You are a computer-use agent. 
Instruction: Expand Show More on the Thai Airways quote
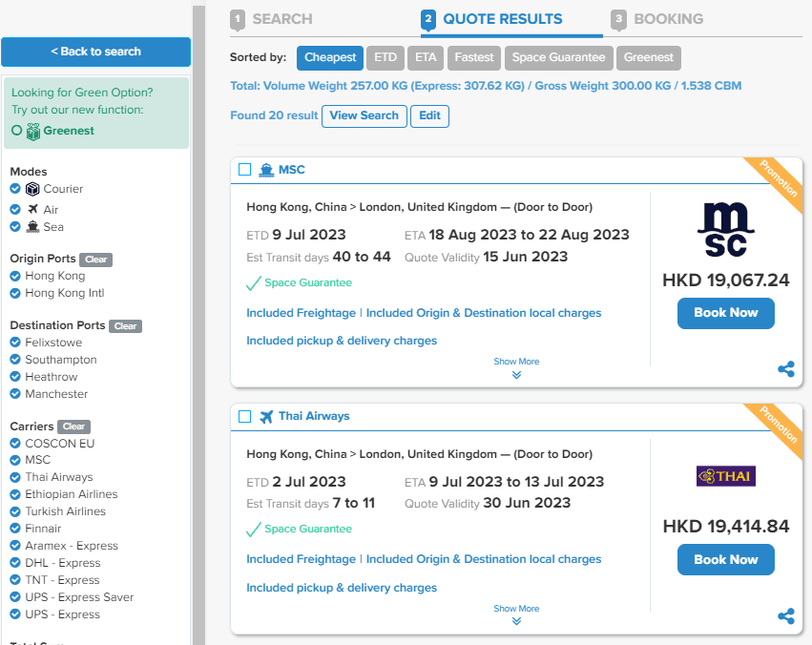coord(516,609)
